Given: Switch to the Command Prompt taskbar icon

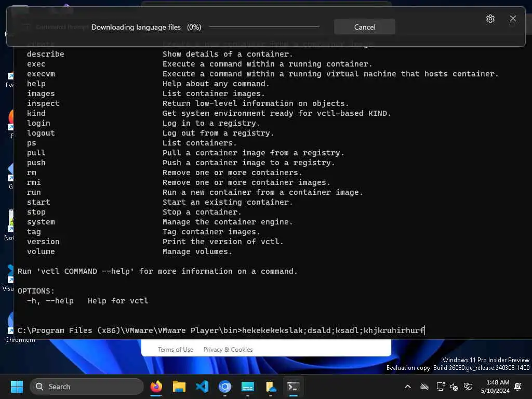Looking at the screenshot, I should pyautogui.click(x=293, y=387).
